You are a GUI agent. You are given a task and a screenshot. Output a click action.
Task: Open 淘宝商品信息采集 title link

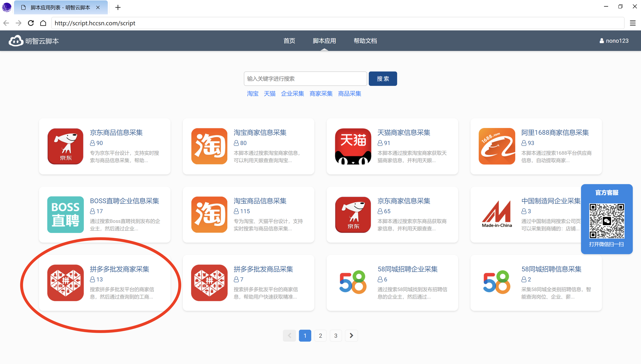[260, 201]
